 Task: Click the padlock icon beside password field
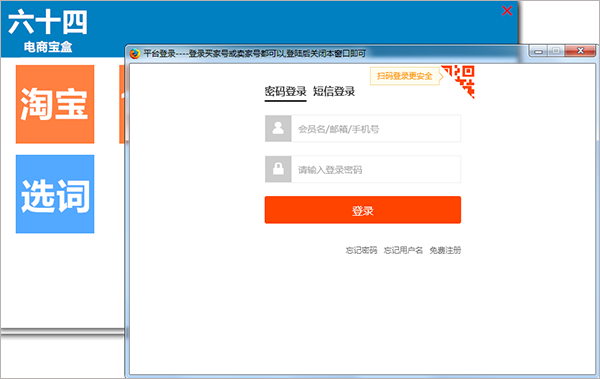pyautogui.click(x=278, y=169)
